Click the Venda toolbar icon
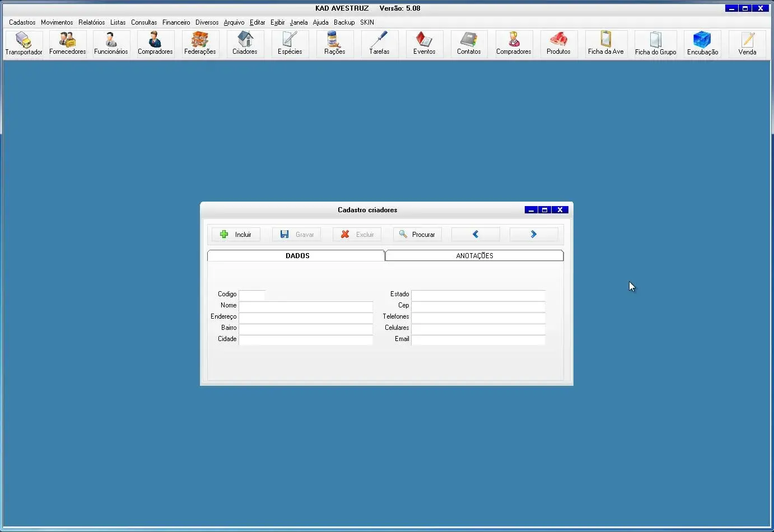774x532 pixels. click(747, 44)
